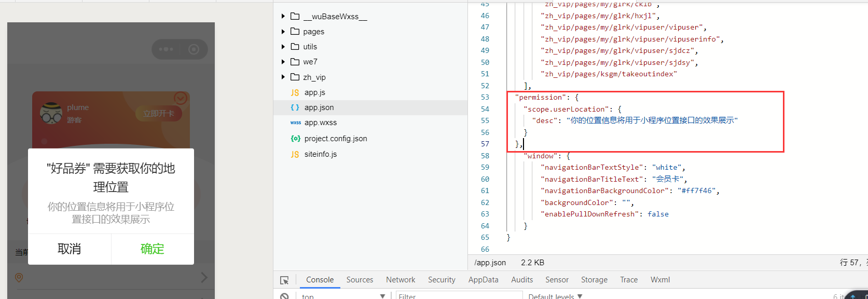The image size is (868, 299).
Task: Click the 立即开卡 button
Action: point(159,114)
